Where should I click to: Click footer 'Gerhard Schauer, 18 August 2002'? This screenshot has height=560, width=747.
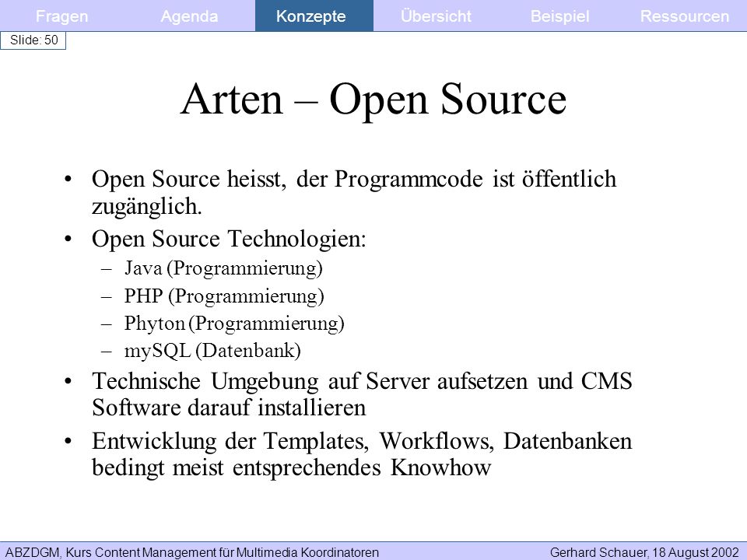point(644,552)
